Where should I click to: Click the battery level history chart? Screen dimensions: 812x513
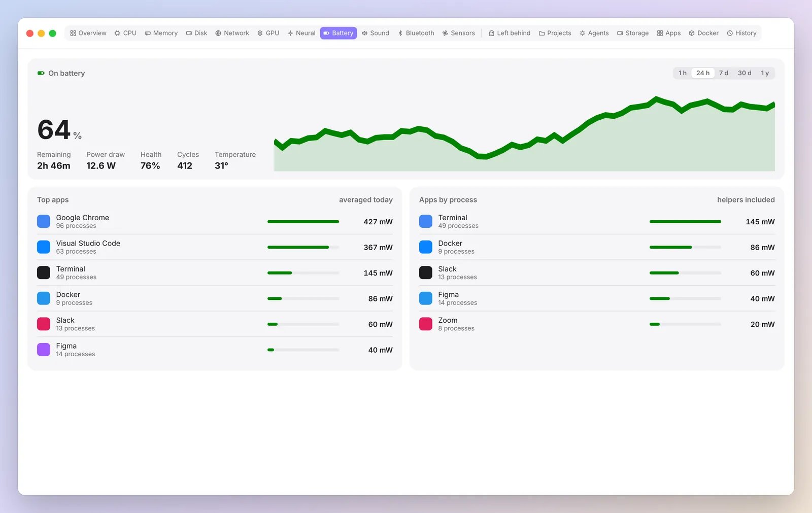coord(524,134)
